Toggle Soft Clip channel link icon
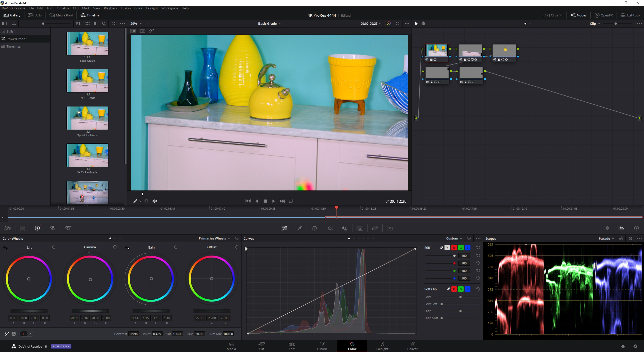This screenshot has height=352, width=644. pos(448,289)
